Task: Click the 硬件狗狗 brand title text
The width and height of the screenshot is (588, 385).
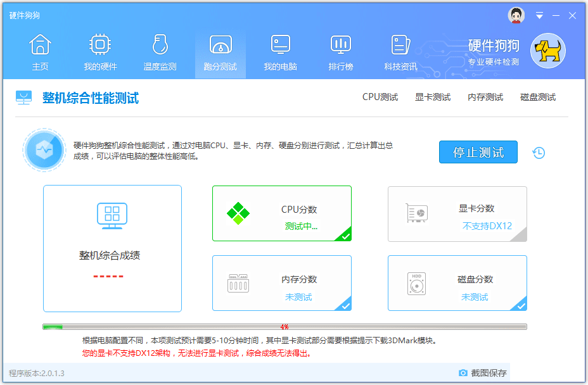Action: coord(494,46)
